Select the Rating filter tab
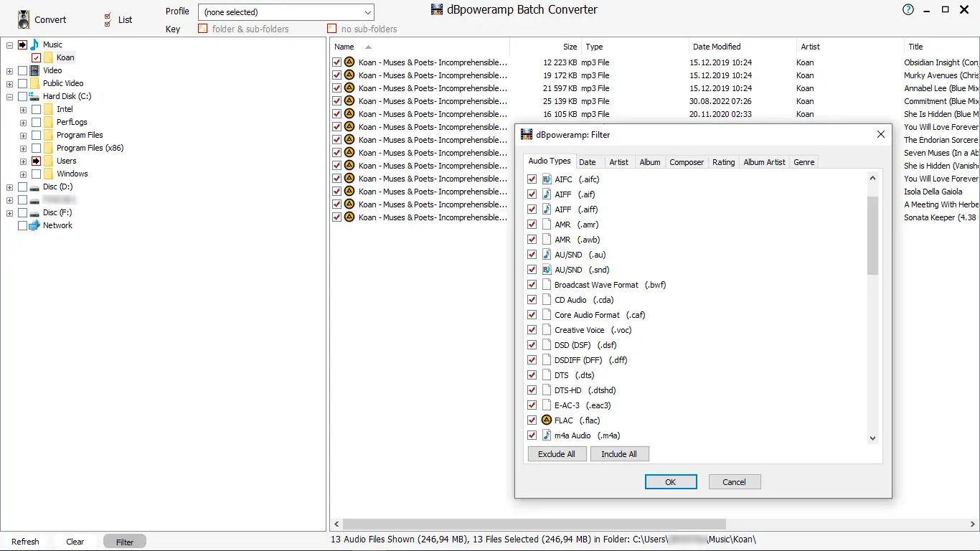Screen dimensions: 980x551 coord(724,162)
